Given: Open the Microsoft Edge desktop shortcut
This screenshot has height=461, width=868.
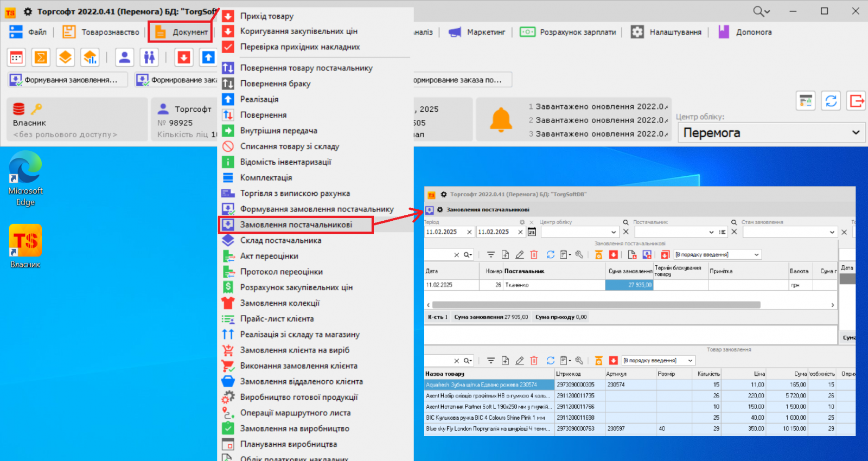Looking at the screenshot, I should (25, 178).
